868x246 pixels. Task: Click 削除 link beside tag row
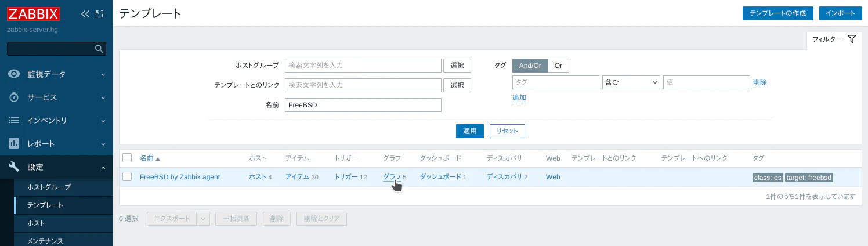click(759, 82)
